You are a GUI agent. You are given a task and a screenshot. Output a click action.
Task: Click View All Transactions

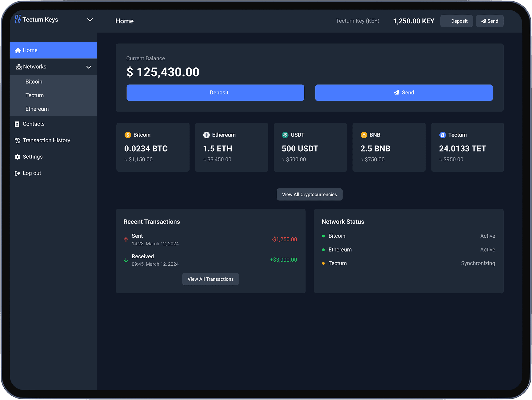(210, 279)
